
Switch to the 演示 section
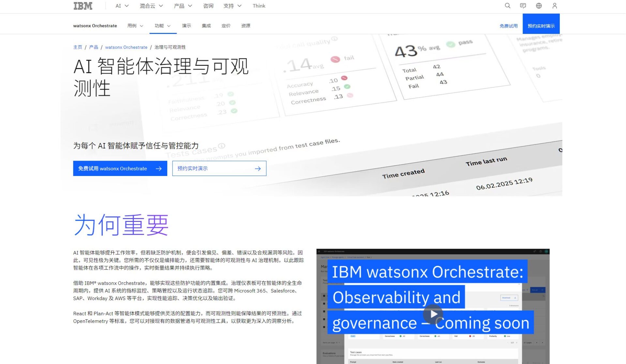coord(186,25)
